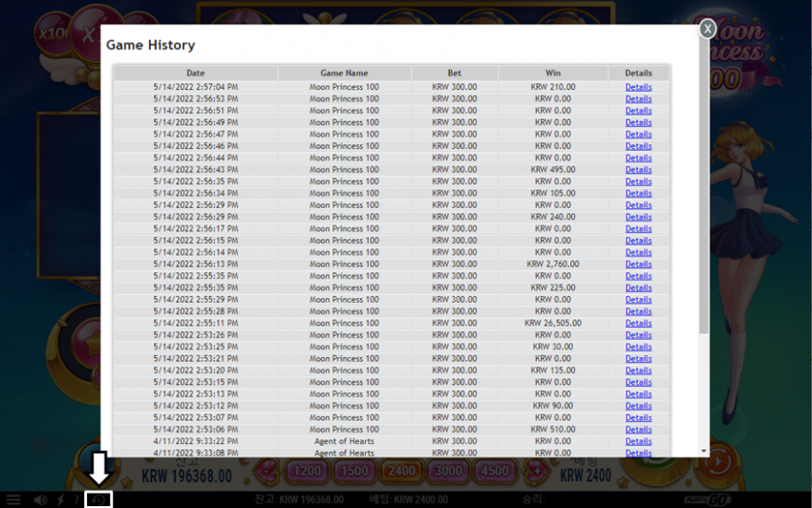Open Details for the 2:56:51 PM round
The image size is (812, 508).
click(638, 111)
